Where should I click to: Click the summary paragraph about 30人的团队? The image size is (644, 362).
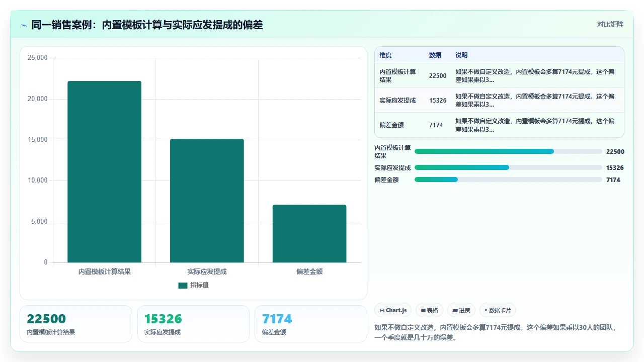tap(496, 332)
